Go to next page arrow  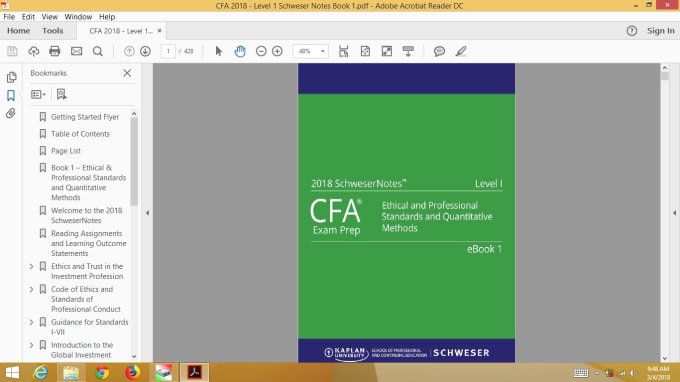click(146, 51)
